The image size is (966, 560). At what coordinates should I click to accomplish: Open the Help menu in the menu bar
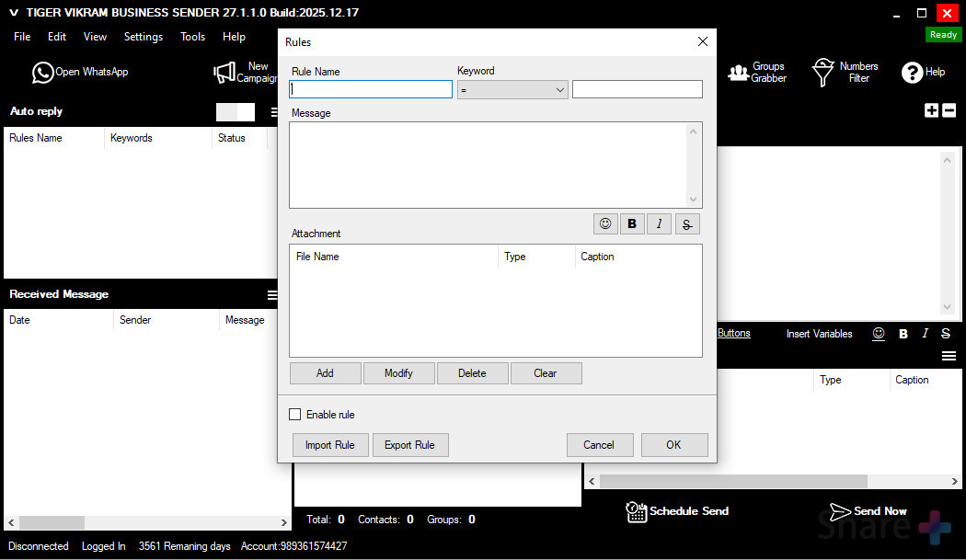(234, 37)
